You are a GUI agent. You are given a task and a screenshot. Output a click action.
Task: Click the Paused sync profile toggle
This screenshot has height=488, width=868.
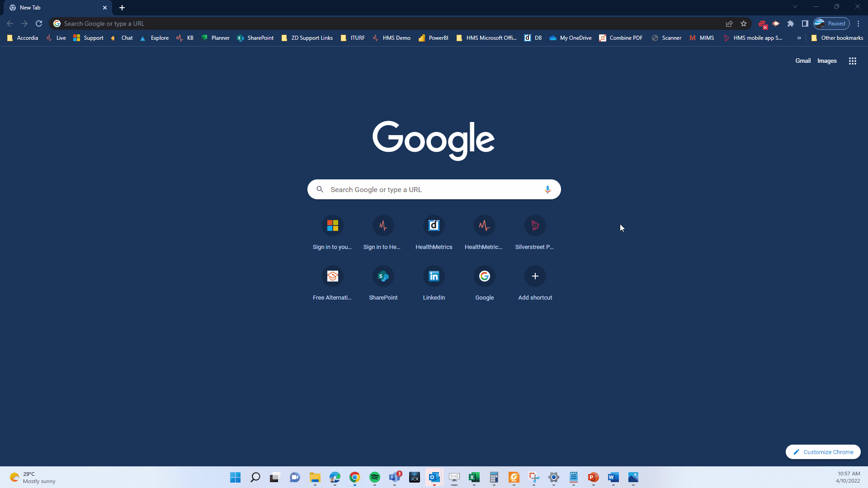click(831, 23)
